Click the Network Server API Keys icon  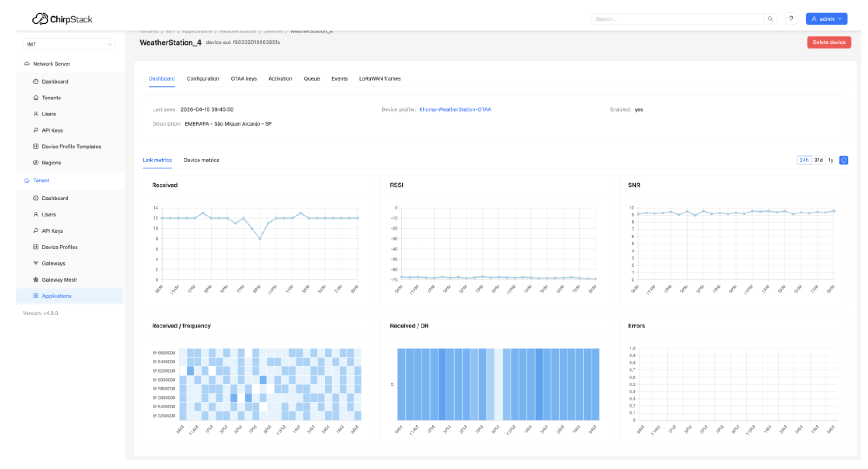point(36,130)
